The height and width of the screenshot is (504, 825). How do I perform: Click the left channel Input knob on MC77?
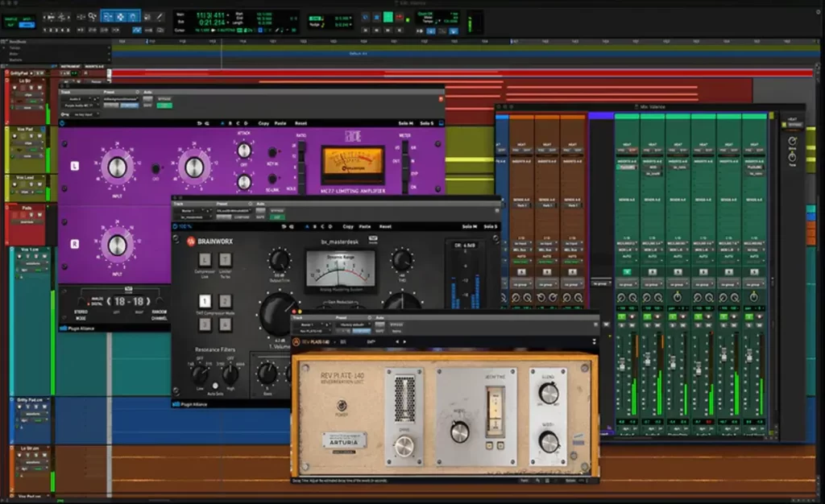(x=117, y=167)
